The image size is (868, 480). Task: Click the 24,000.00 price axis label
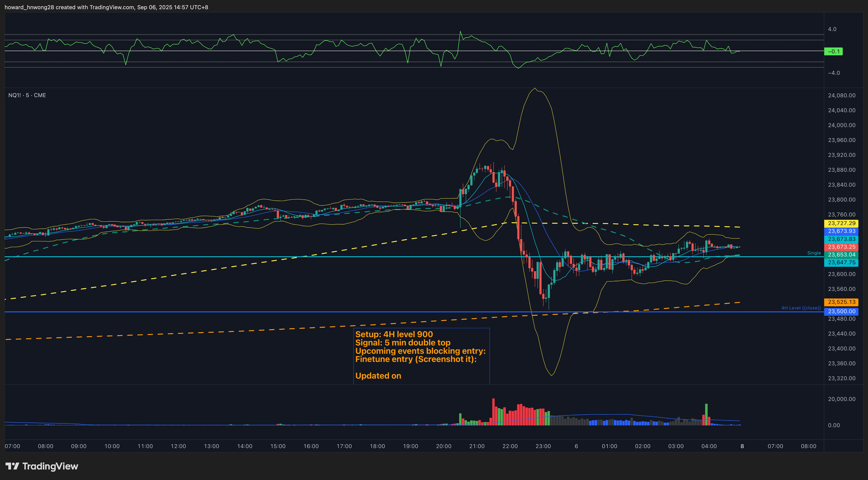pyautogui.click(x=841, y=125)
